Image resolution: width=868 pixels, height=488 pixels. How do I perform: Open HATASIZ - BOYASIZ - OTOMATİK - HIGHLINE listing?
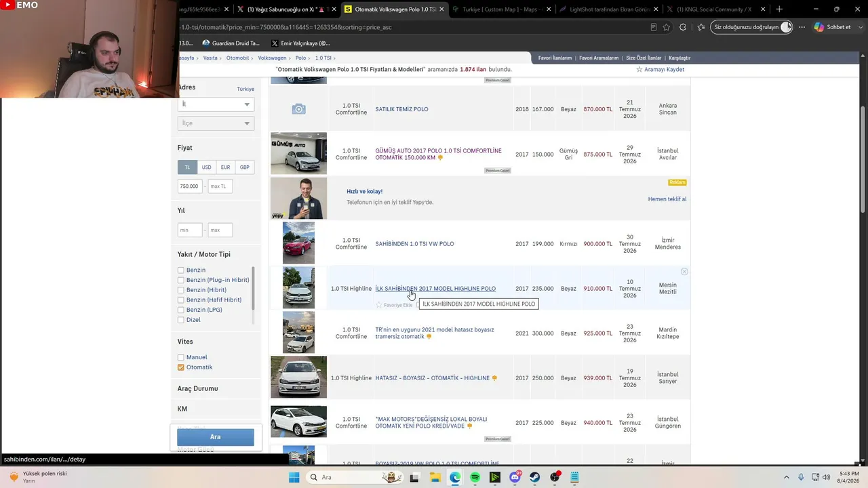click(433, 378)
